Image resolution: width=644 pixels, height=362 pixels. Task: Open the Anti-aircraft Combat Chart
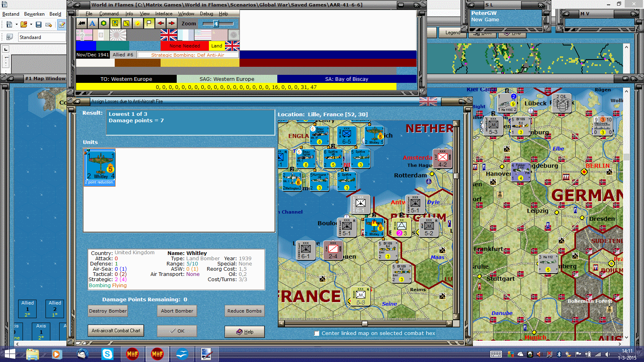116,331
